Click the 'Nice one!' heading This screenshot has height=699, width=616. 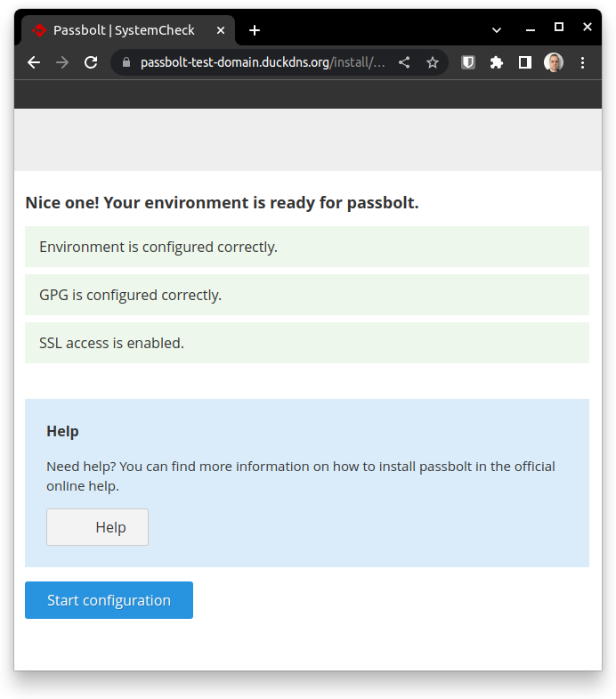coord(222,203)
